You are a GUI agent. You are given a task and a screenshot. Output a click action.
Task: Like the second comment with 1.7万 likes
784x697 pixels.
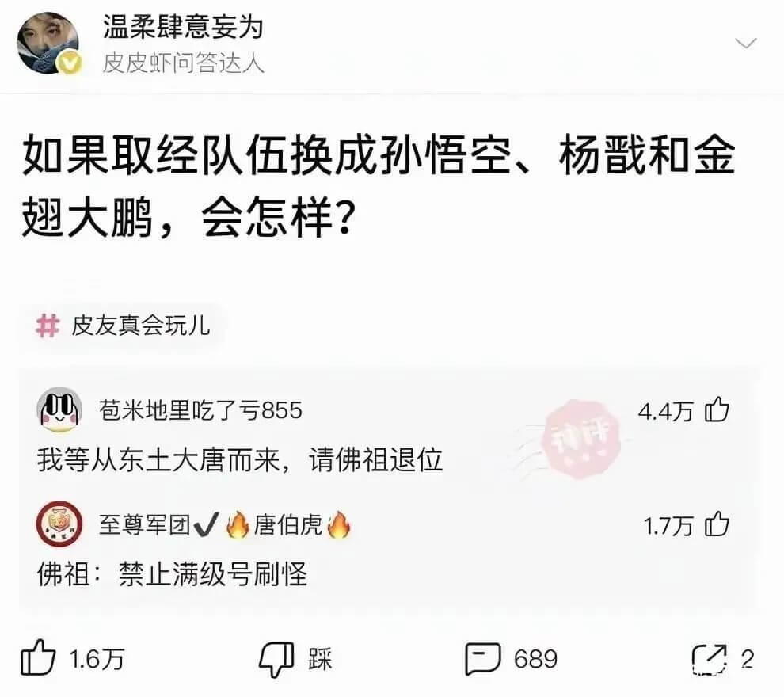[717, 524]
